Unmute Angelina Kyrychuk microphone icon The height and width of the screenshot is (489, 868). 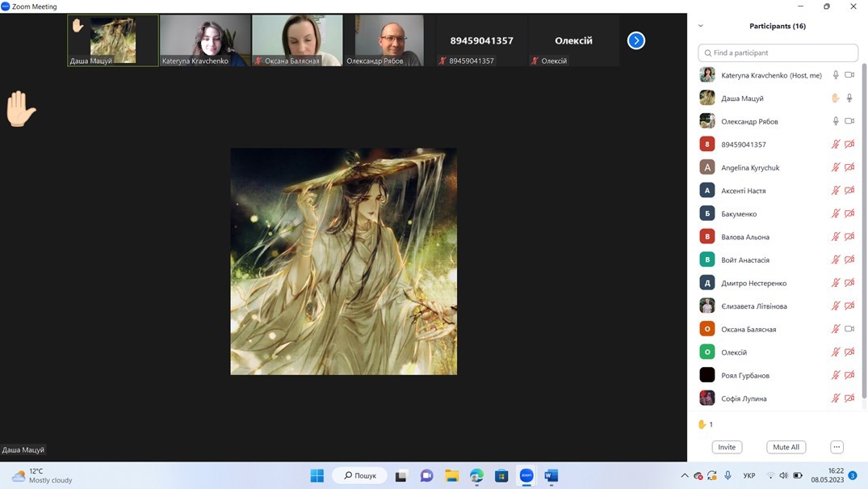pyautogui.click(x=836, y=167)
